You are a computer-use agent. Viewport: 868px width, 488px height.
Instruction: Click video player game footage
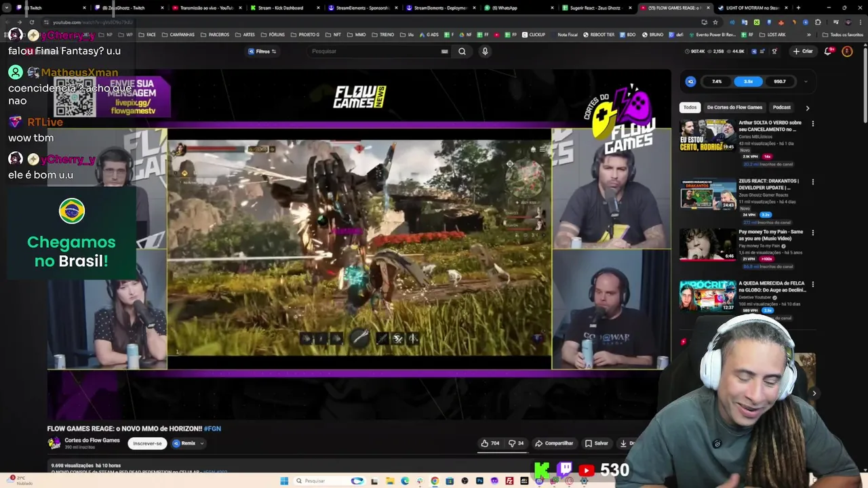[359, 247]
